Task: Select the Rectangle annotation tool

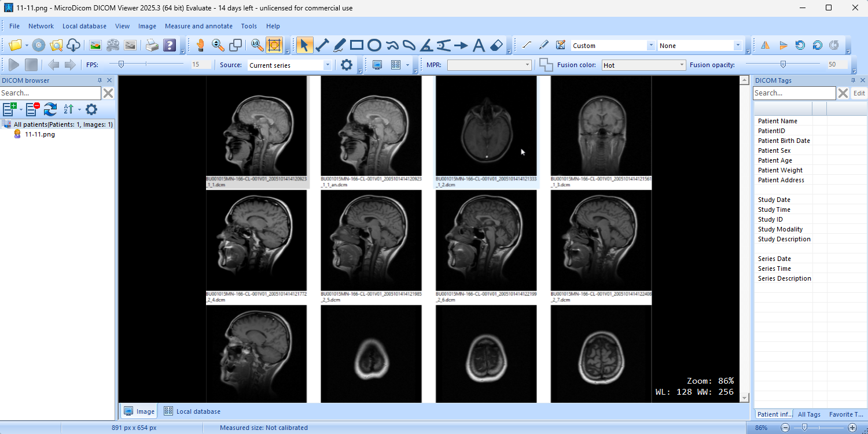Action: click(357, 45)
